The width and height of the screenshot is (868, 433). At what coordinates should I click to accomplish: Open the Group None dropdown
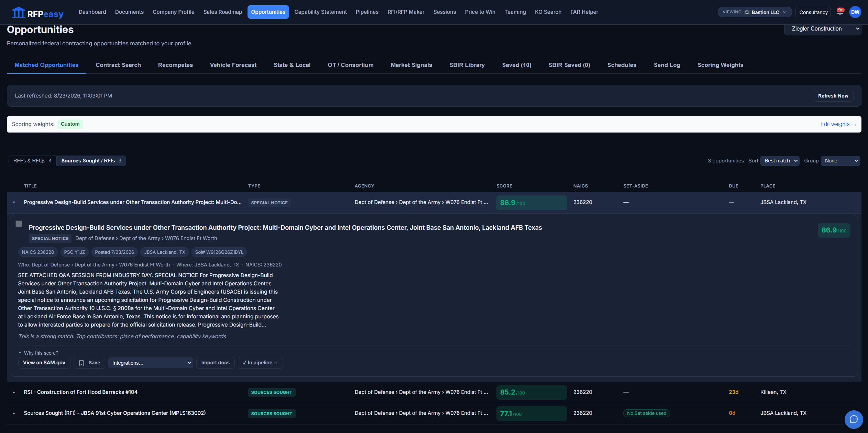[x=840, y=161]
